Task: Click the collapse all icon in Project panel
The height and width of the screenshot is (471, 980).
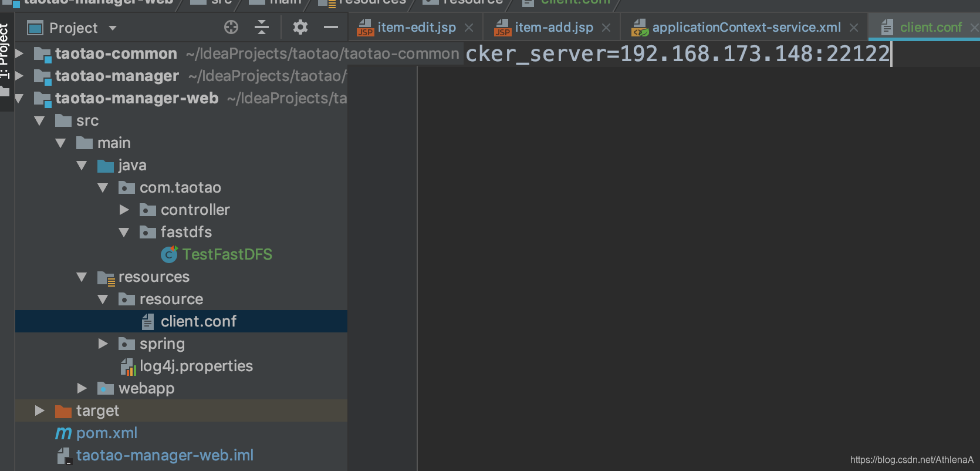Action: (261, 27)
